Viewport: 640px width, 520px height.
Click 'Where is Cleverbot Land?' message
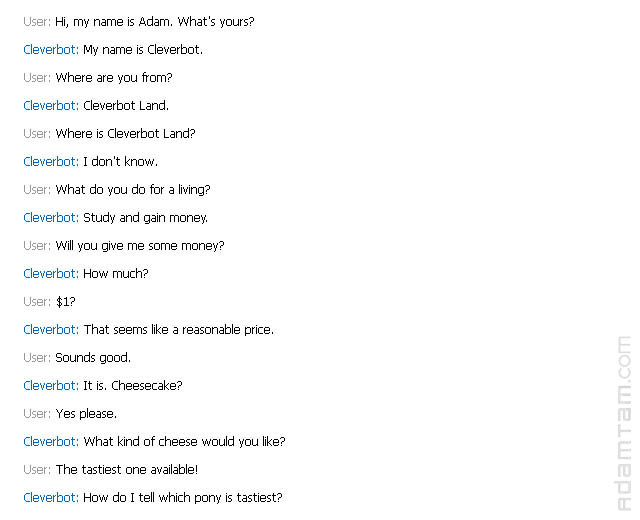(125, 133)
